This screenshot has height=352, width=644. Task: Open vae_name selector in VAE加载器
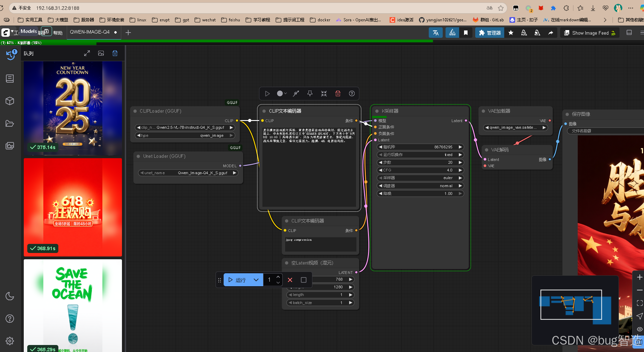point(515,127)
